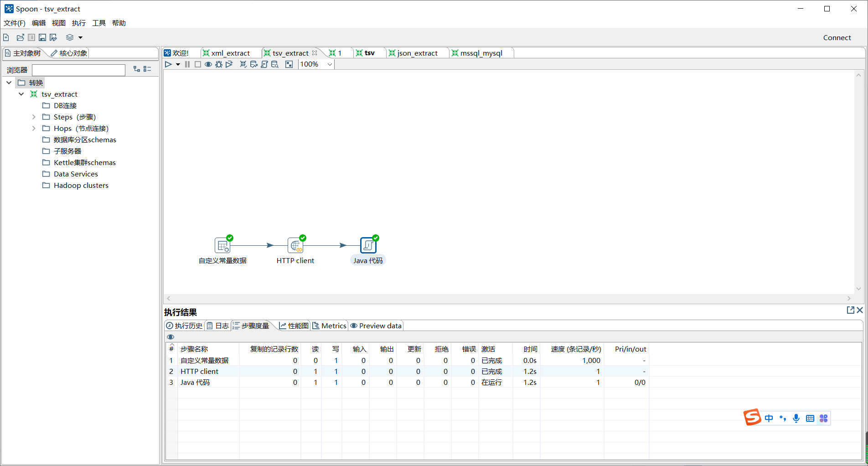The height and width of the screenshot is (466, 868).
Task: Click the New file icon in the main toolbar
Action: tap(6, 37)
